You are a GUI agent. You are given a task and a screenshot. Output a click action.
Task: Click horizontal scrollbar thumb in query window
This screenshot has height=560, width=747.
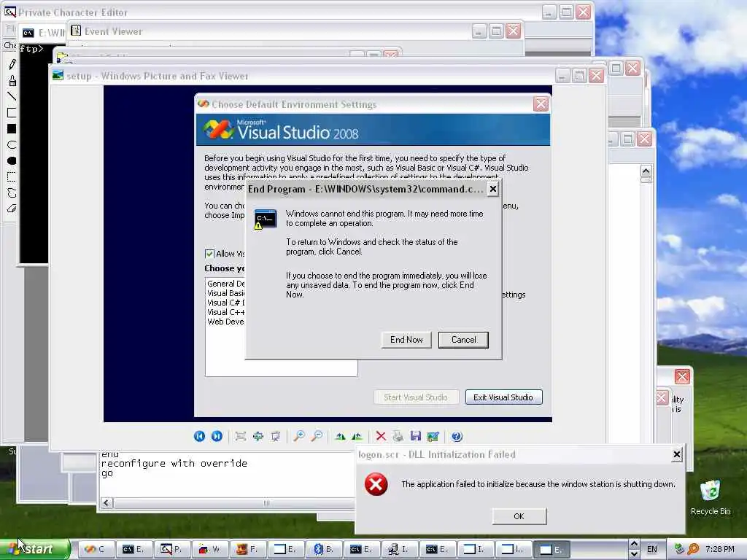(233, 503)
